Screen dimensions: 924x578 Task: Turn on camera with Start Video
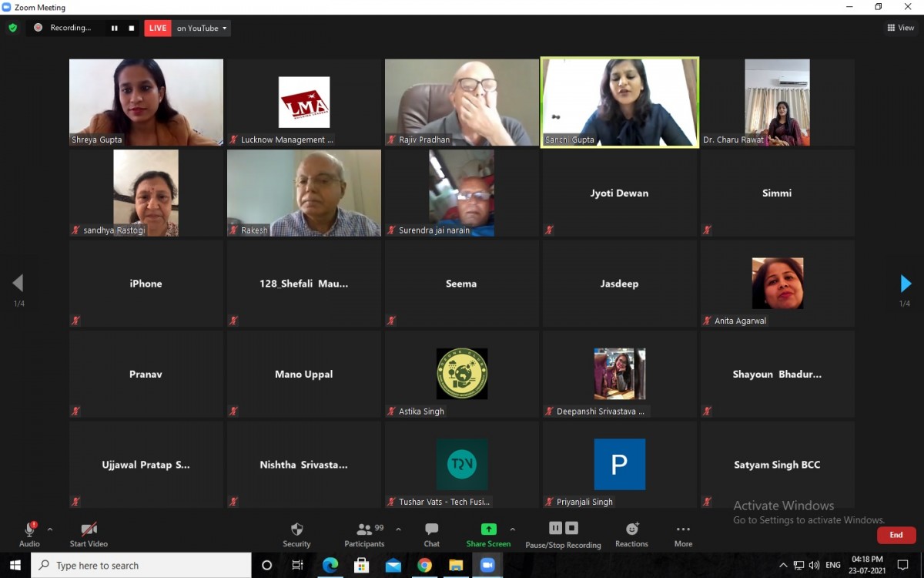click(x=89, y=534)
